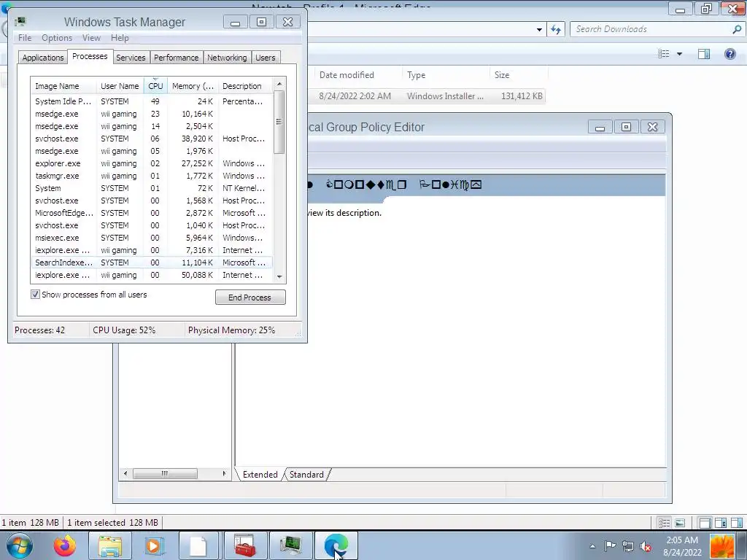Select the System Idle Process row
Viewport: 747px width, 560px height.
click(x=152, y=101)
